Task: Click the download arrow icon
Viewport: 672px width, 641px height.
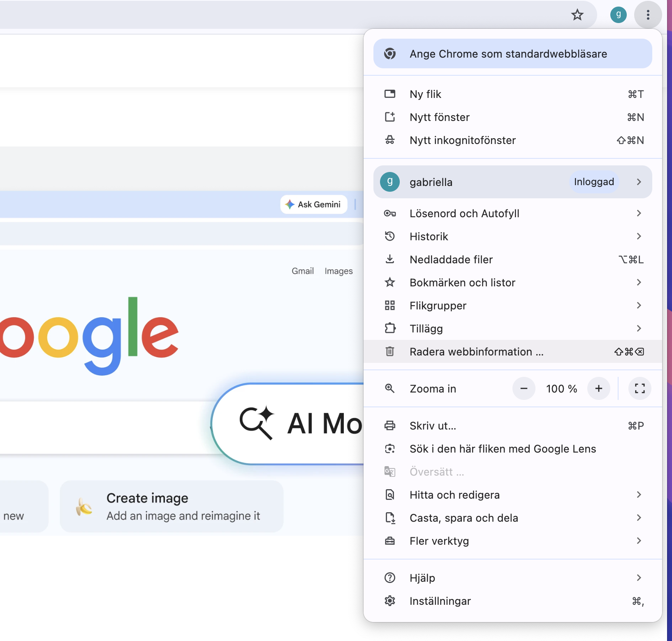Action: tap(390, 259)
